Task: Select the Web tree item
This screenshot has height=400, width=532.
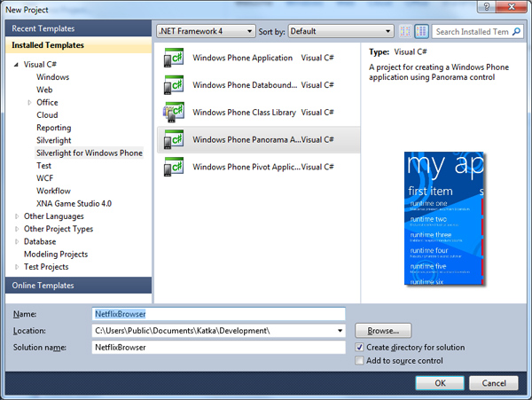Action: click(44, 90)
